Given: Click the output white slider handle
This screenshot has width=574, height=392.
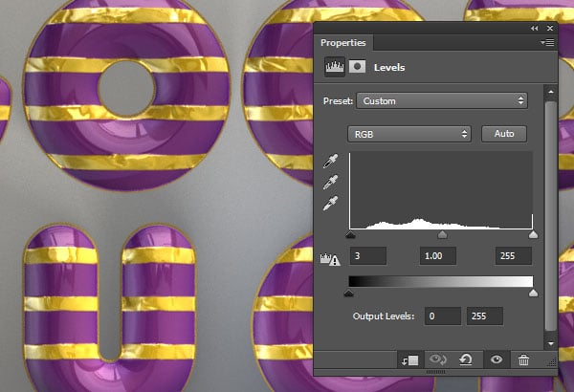Looking at the screenshot, I should (x=534, y=293).
